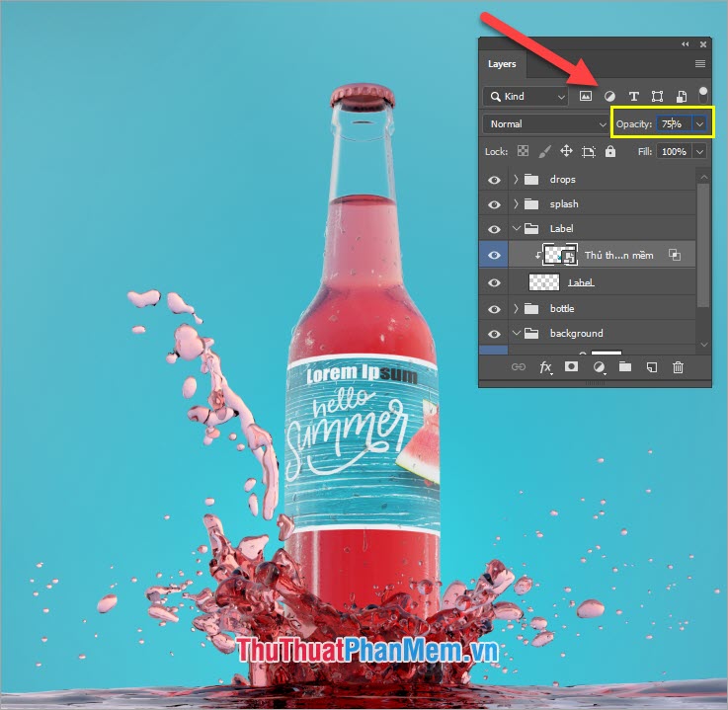
Task: Hide the bottle group
Action: [494, 309]
